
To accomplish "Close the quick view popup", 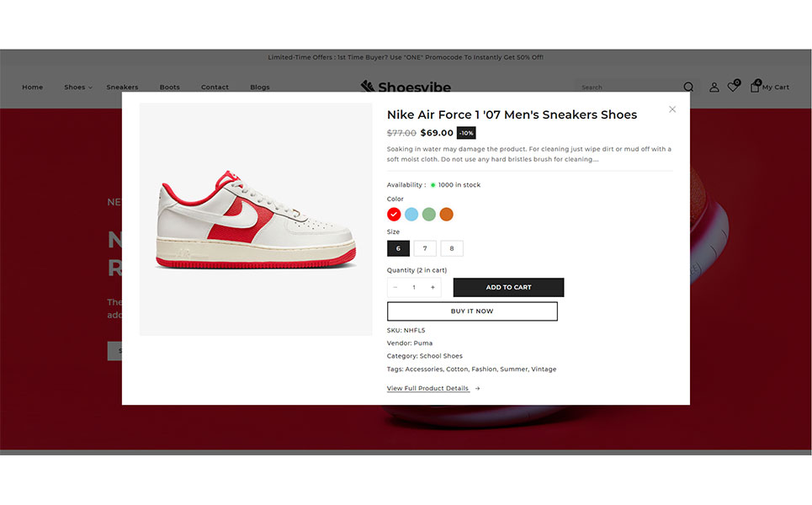I will pyautogui.click(x=672, y=109).
